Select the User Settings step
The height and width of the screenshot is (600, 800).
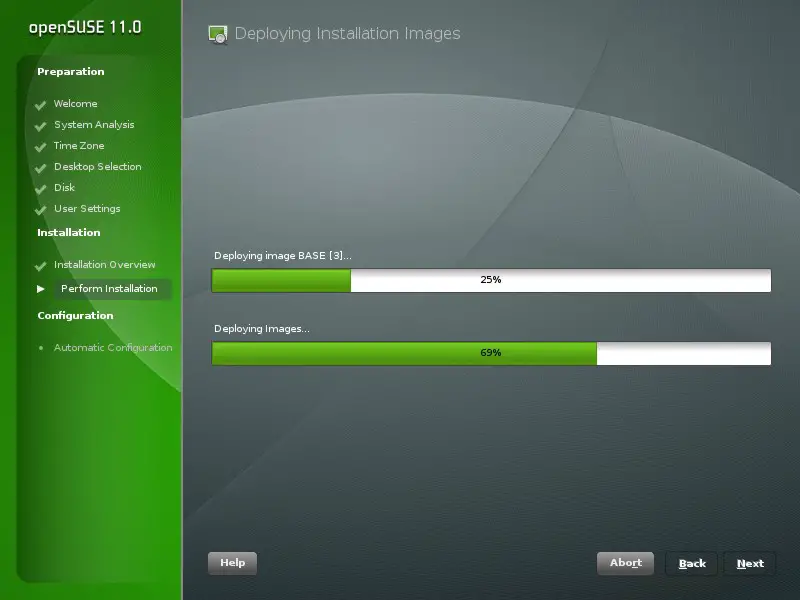click(87, 209)
